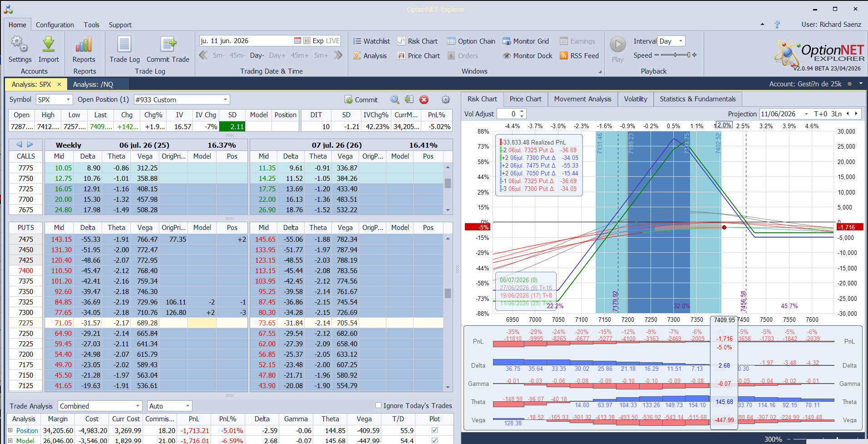Adjust the playback Speed slider
The image size is (868, 444).
click(676, 55)
